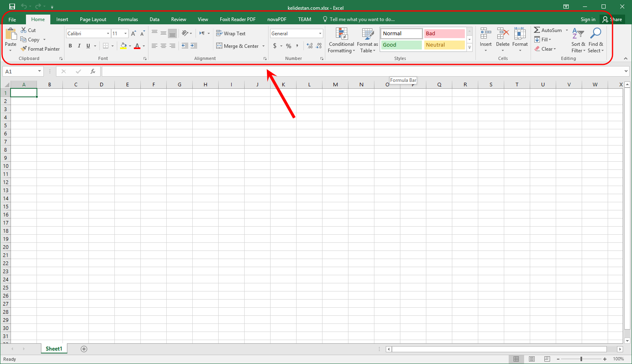
Task: Switch to the Data tab
Action: pyautogui.click(x=154, y=19)
